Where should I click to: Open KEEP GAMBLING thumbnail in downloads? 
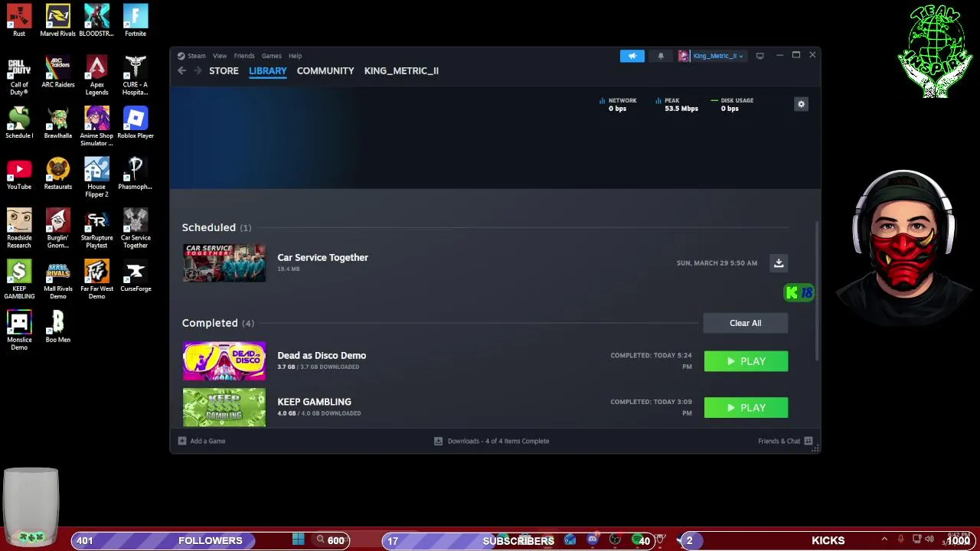(x=224, y=407)
